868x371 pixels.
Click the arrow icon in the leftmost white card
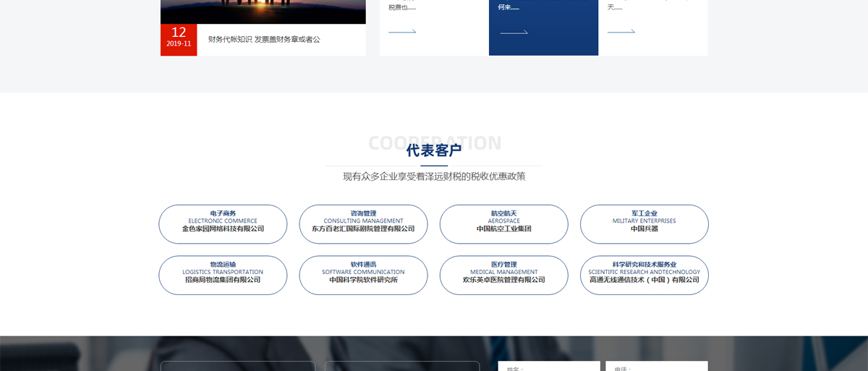pos(402,31)
